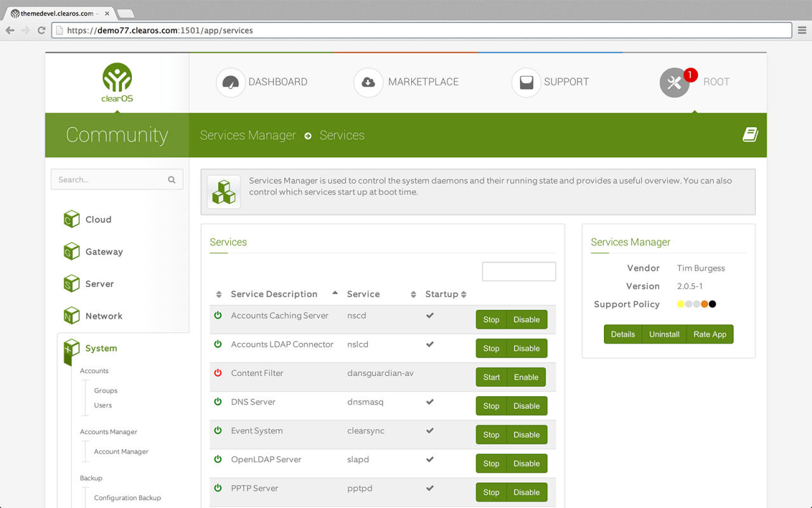Stop the OpenLDAP Server service
Image resolution: width=812 pixels, height=508 pixels.
pos(491,464)
